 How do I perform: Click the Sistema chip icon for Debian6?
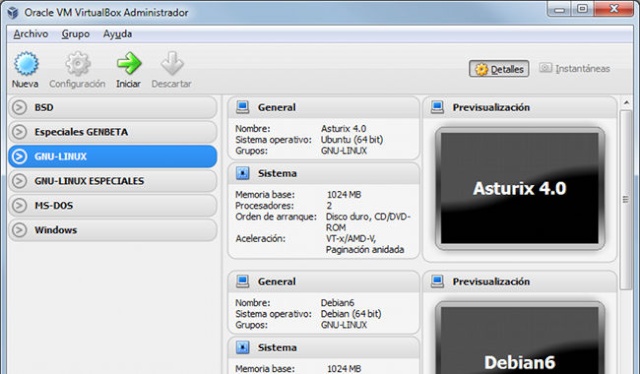242,347
